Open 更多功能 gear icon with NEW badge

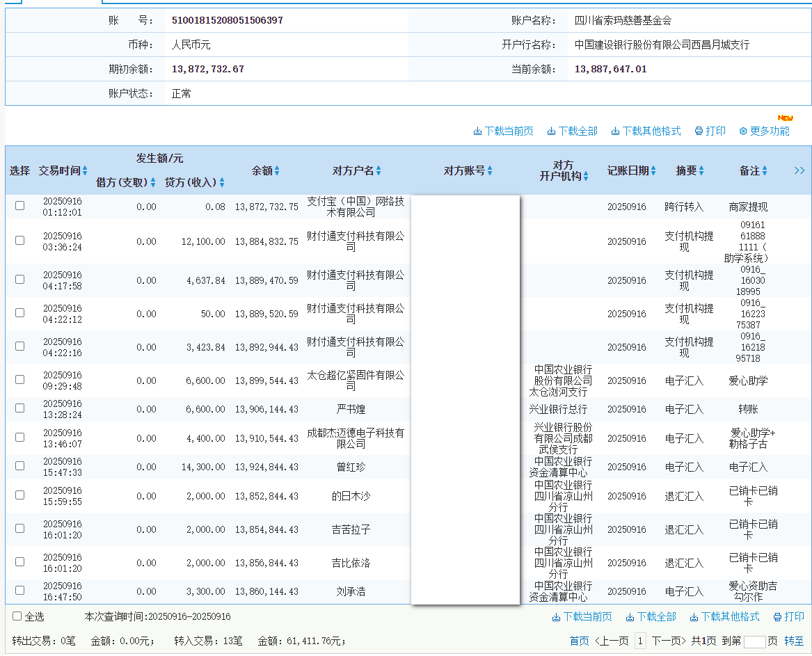[743, 131]
